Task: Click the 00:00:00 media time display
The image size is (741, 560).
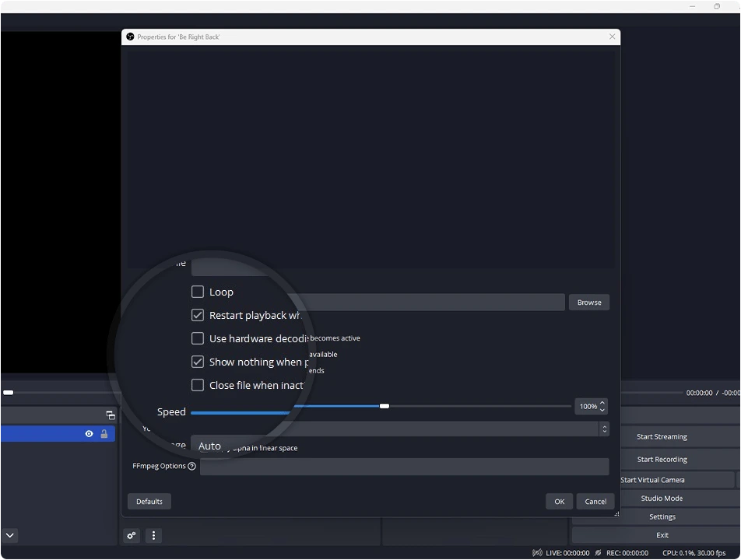Action: pos(699,393)
